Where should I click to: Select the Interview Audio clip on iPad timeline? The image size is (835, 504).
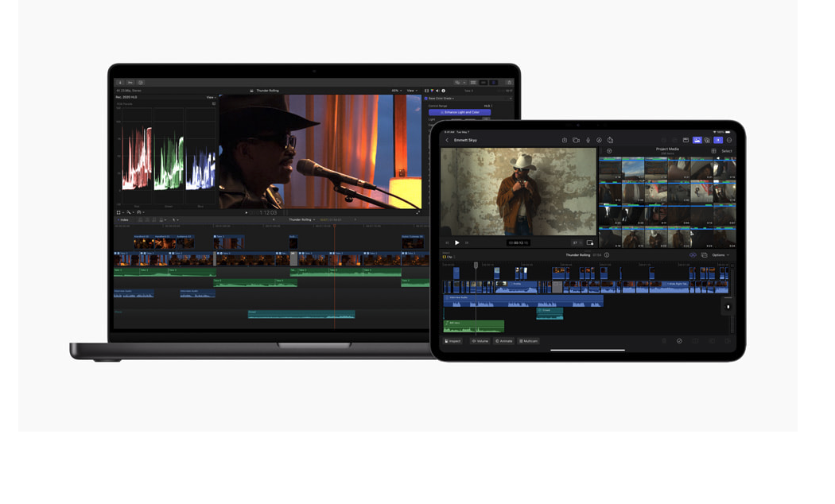[523, 301]
